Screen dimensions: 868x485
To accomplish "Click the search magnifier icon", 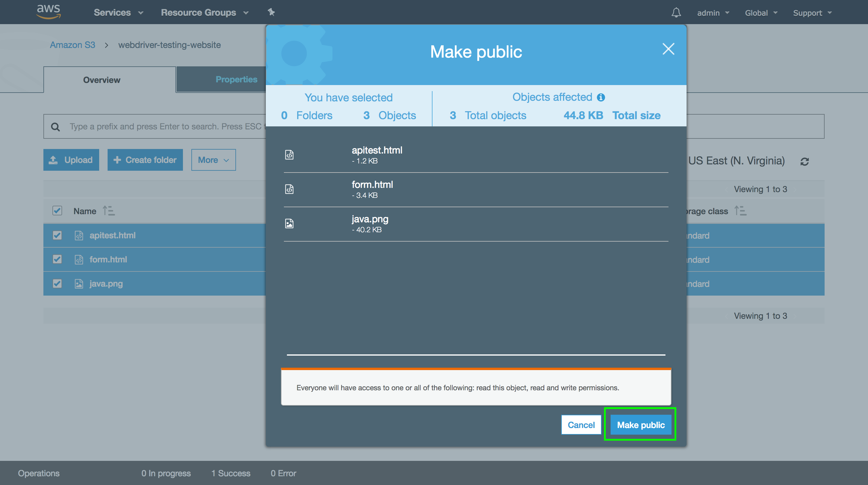I will (55, 127).
